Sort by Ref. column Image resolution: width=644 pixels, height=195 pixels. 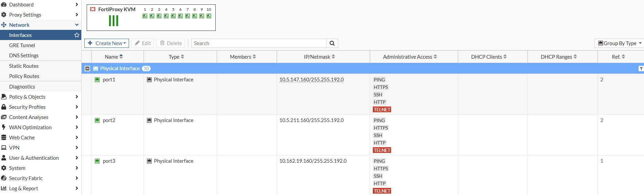618,57
